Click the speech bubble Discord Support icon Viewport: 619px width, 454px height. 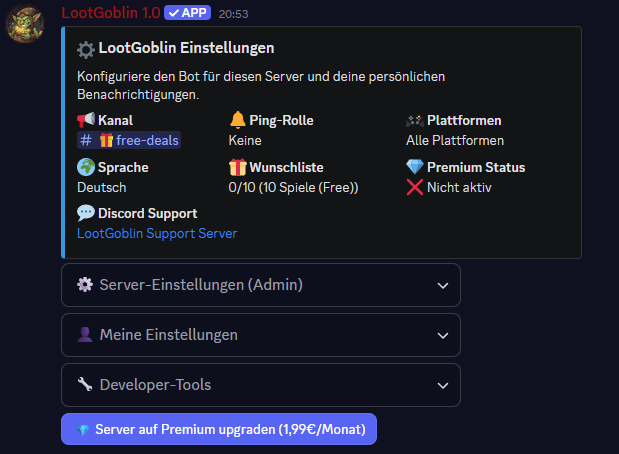[x=86, y=213]
